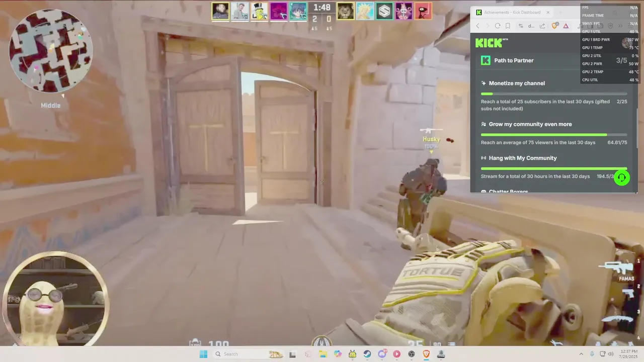Select the lion player avatar

[345, 11]
